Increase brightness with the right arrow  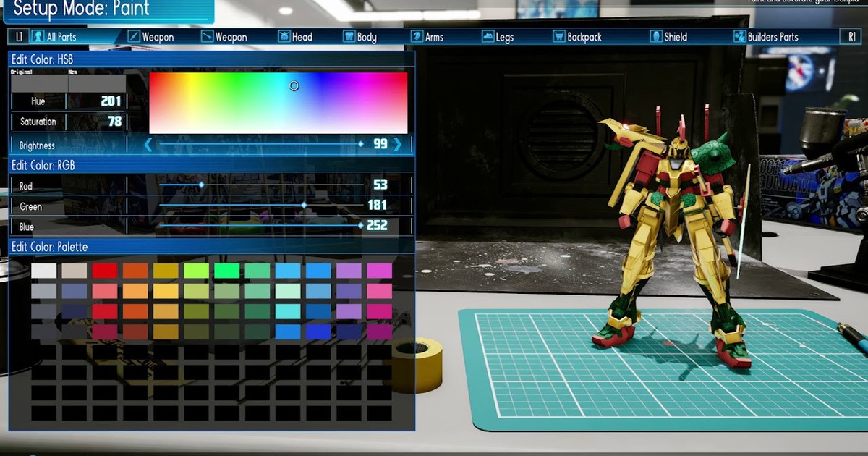tap(397, 145)
